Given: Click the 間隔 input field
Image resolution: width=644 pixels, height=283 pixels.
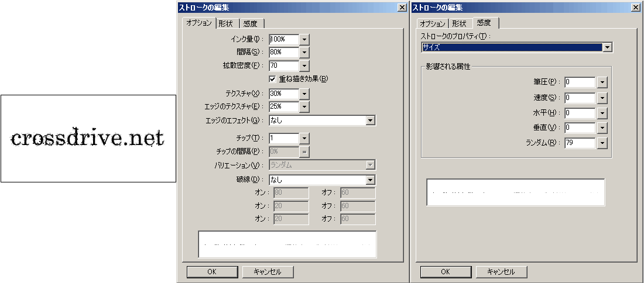Looking at the screenshot, I should click(x=284, y=53).
